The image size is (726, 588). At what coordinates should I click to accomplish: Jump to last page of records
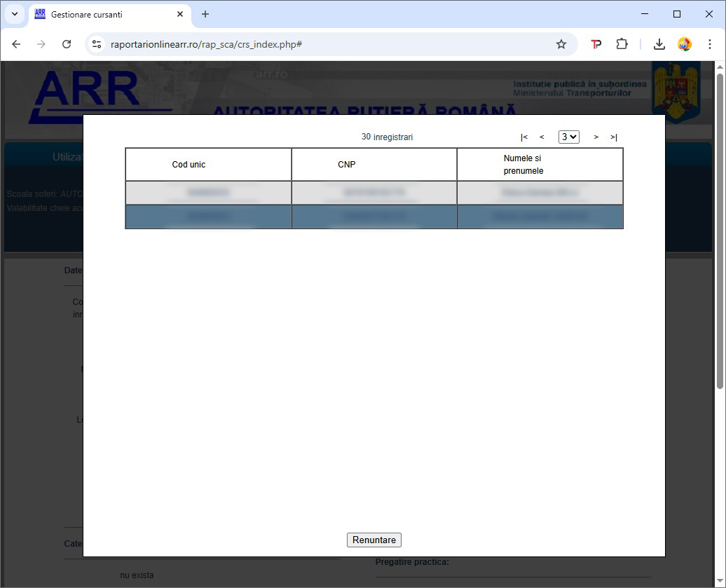613,137
